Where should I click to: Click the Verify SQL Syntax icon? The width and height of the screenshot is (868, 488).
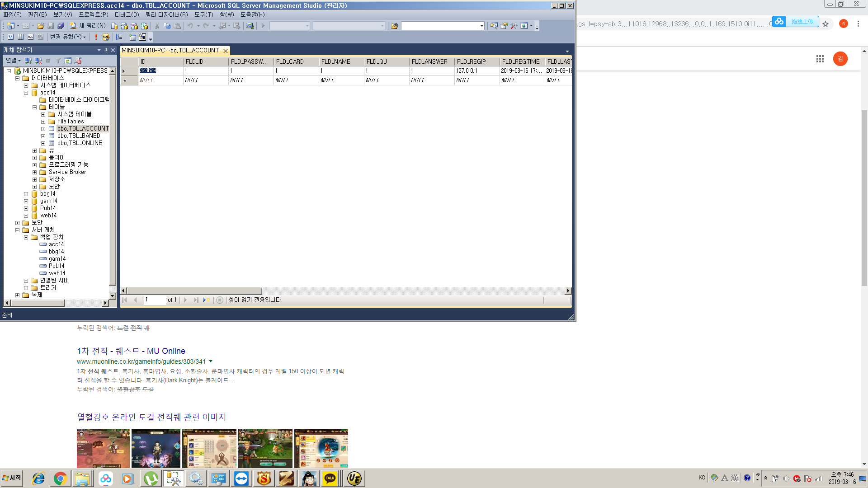click(x=106, y=37)
